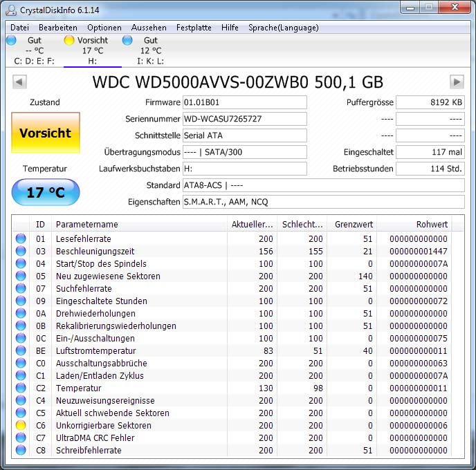Click the status orb for Suchfehlerrate
Viewport: 476px width, 470px height.
click(21, 288)
